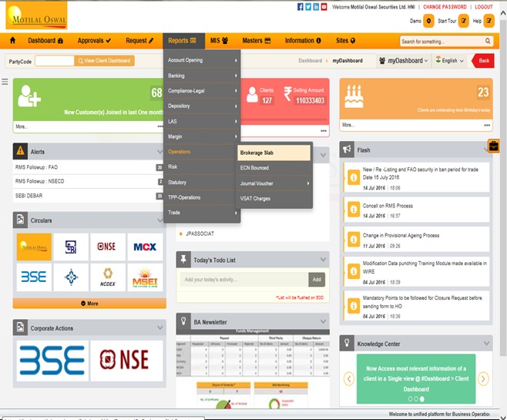Collapse the Corporate Actions panel
Image resolution: width=507 pixels, height=420 pixels.
point(159,328)
